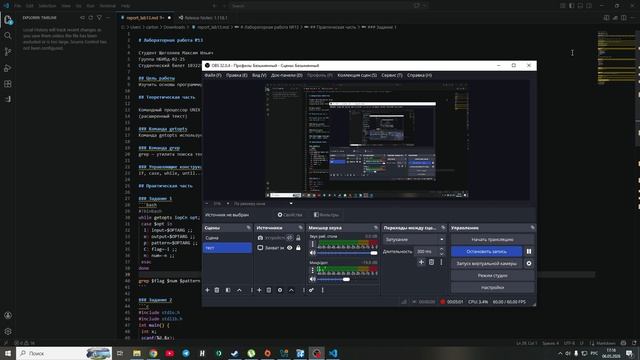Add a new source in OBS Sources panel
Screen dimensions: 640x360
pos(259,290)
